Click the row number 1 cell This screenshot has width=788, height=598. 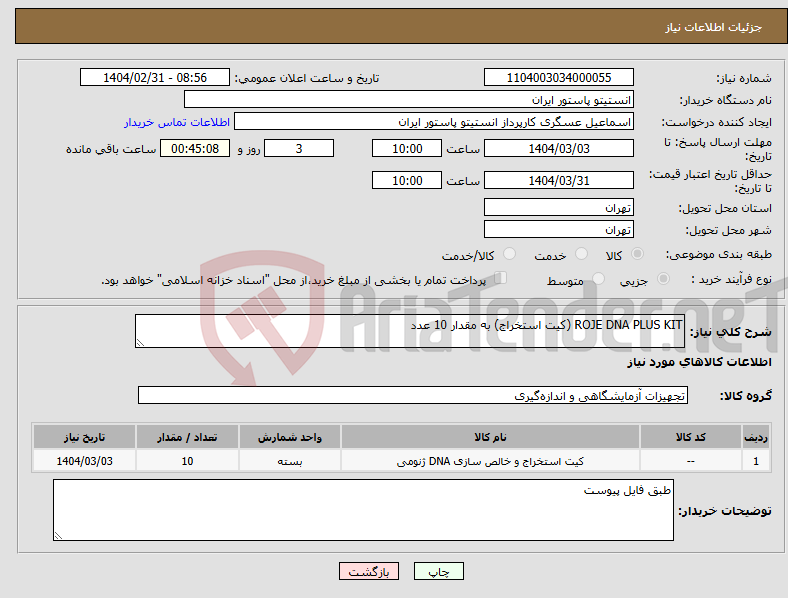pyautogui.click(x=756, y=461)
